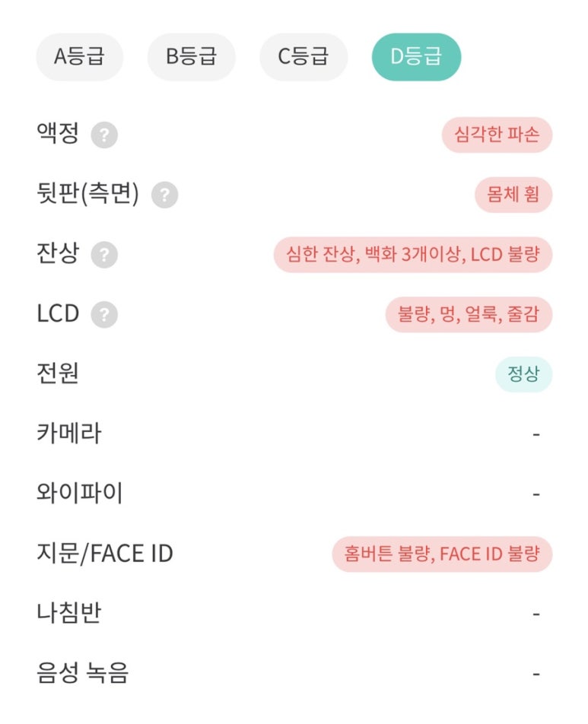
Task: Select the 와이파이 row label
Action: (79, 493)
